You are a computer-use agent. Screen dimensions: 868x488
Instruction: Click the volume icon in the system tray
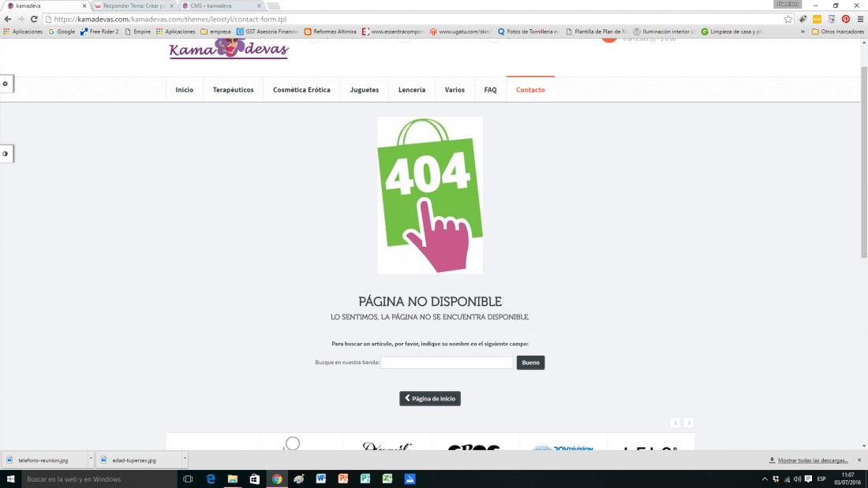797,479
